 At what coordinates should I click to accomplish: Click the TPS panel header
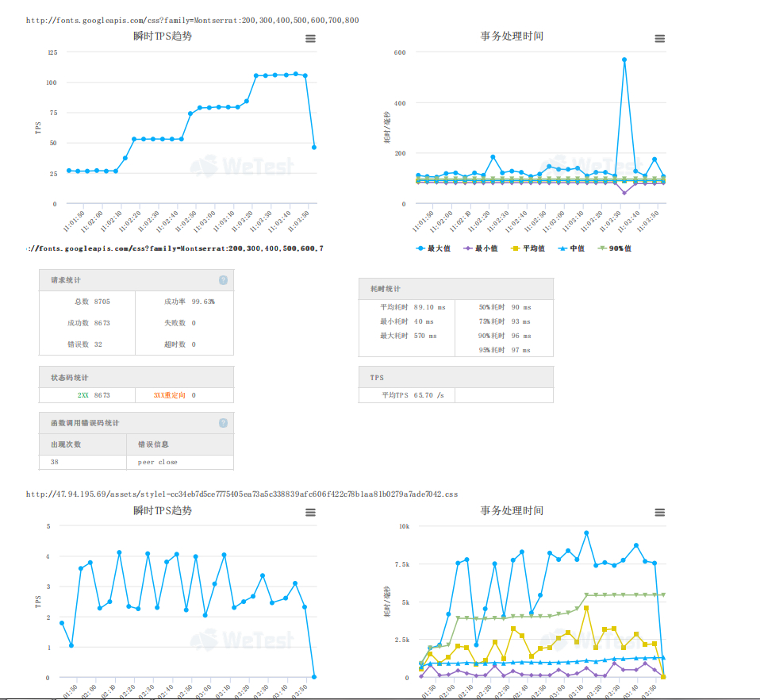coord(455,377)
